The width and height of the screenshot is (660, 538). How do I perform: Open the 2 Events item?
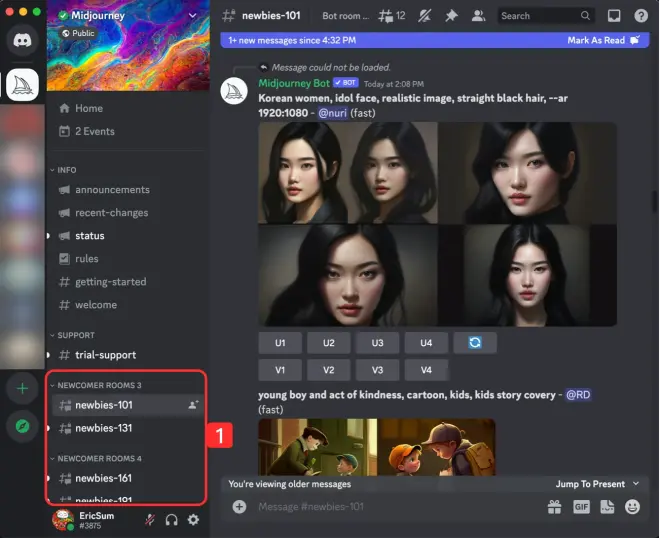[94, 131]
